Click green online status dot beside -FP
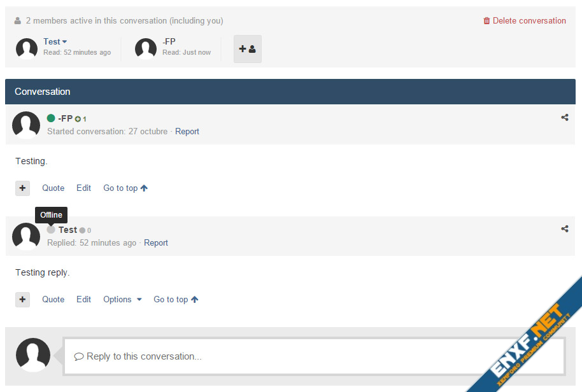The image size is (582, 392). pos(51,118)
